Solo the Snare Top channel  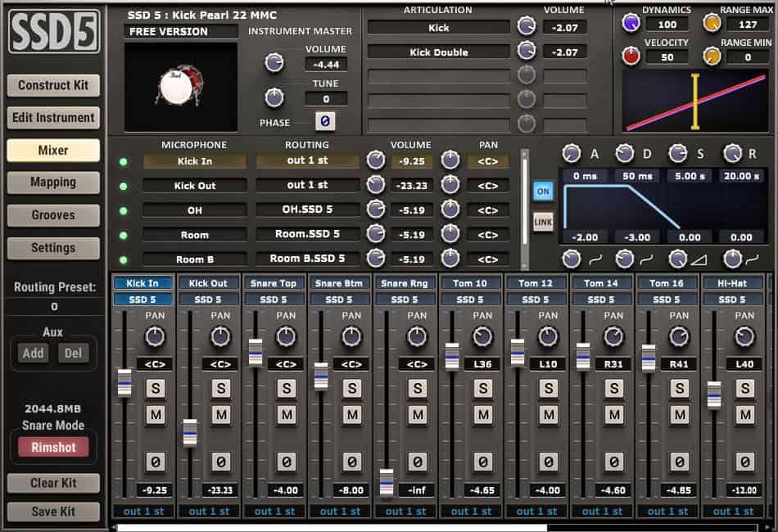click(x=286, y=389)
